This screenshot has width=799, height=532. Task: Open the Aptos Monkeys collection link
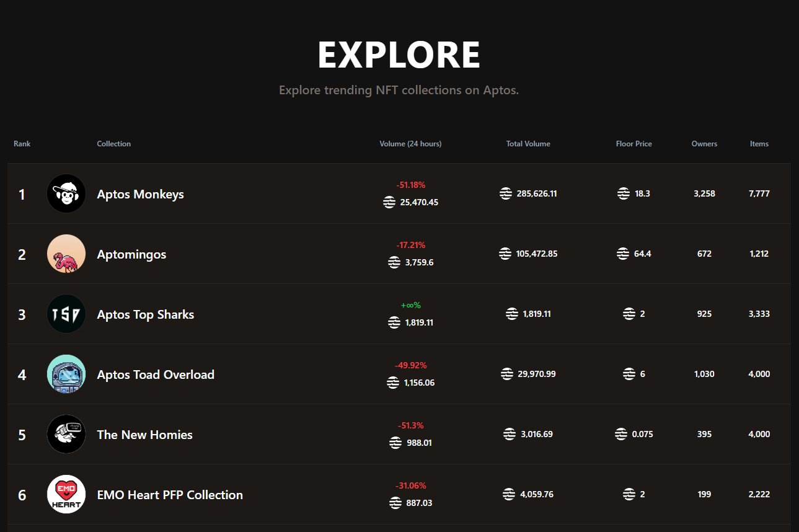141,194
